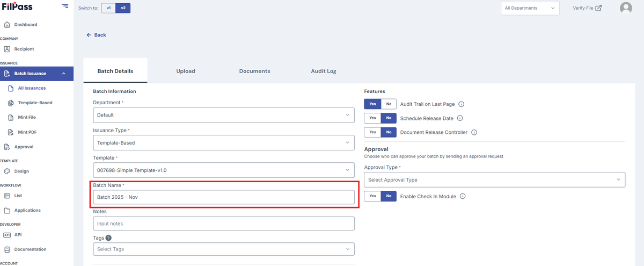644x266 pixels.
Task: Set Audit Trail on Last Page to Yes
Action: (x=372, y=104)
